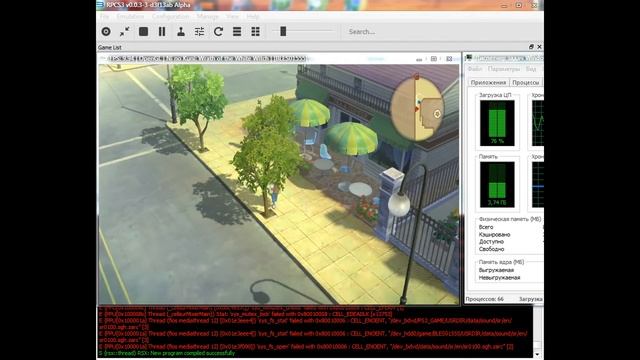Float the Game List dock panel

[x=531, y=47]
